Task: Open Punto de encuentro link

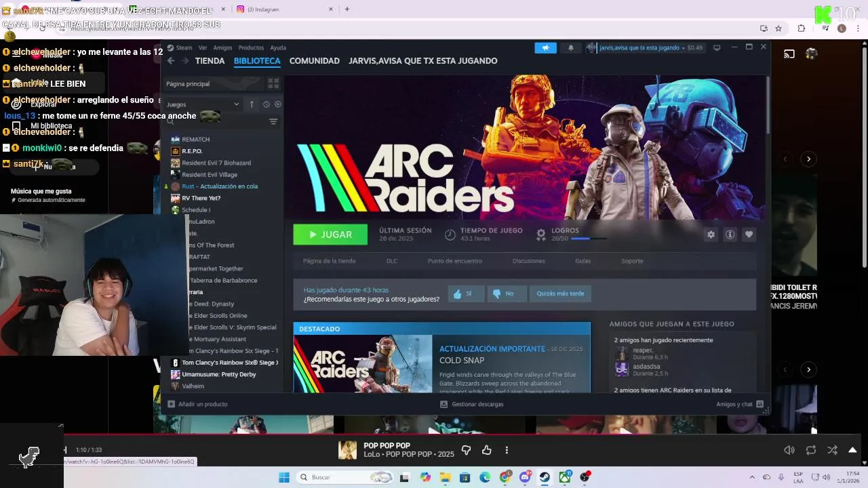Action: pyautogui.click(x=455, y=261)
